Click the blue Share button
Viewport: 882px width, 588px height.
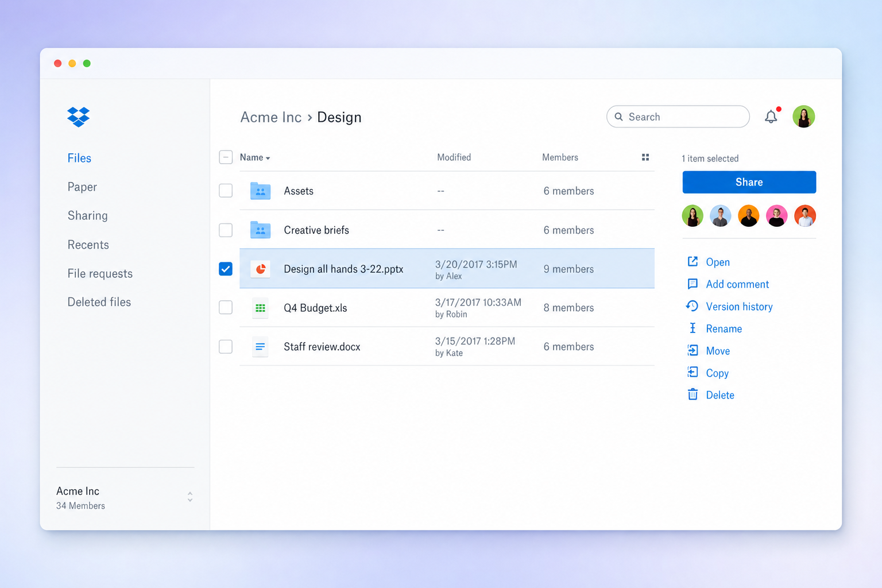tap(749, 182)
